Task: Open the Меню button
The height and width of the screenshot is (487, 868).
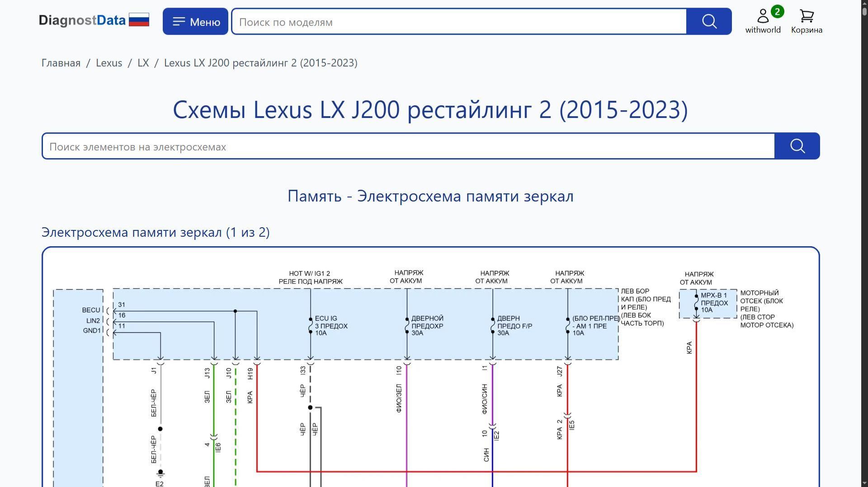Action: pyautogui.click(x=195, y=21)
